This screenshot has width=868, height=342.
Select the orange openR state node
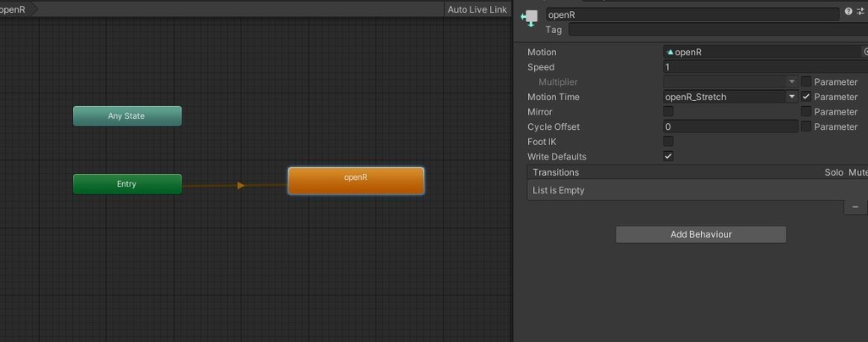(x=356, y=181)
